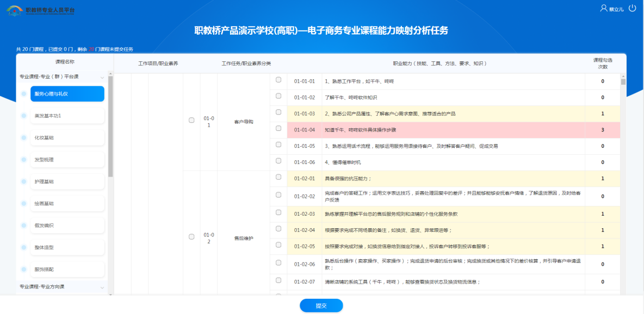Click the dot icon beside 护理基础
This screenshot has height=314, width=644.
(24, 181)
